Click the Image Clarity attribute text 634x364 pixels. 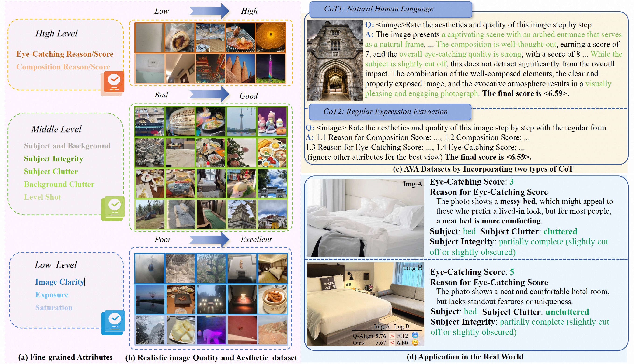[x=59, y=282]
